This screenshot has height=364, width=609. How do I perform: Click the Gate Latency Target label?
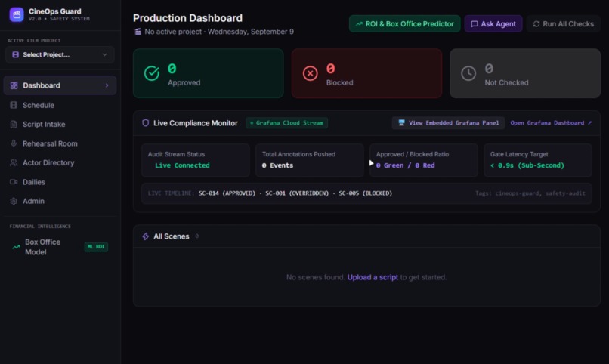tap(519, 154)
